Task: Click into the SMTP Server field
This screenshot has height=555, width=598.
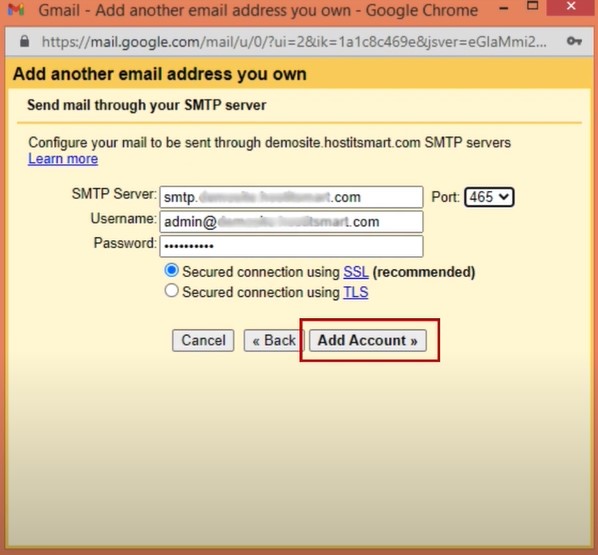Action: [x=291, y=197]
